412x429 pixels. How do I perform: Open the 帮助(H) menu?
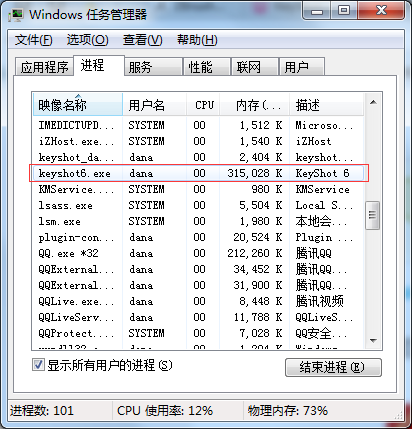coord(197,40)
